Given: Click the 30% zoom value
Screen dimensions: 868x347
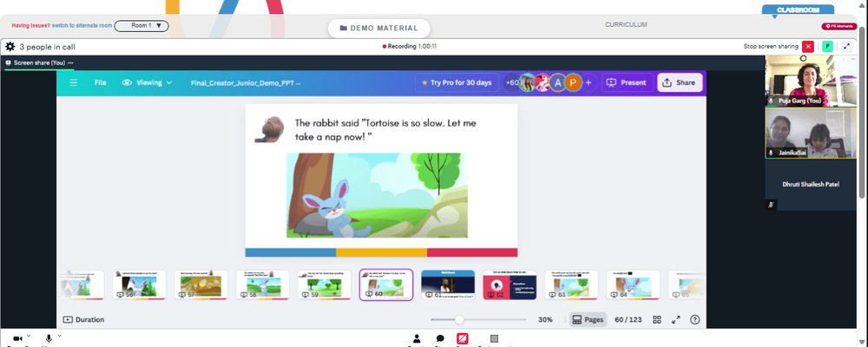Looking at the screenshot, I should tap(545, 320).
